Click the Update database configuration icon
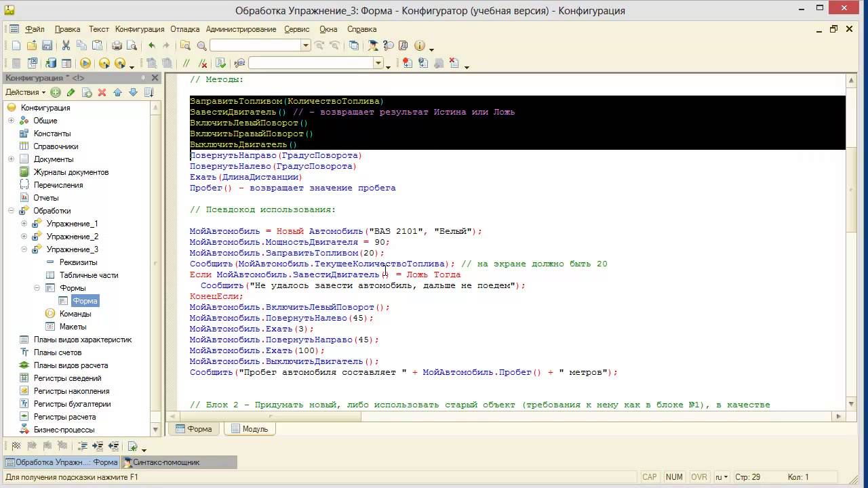The height and width of the screenshot is (488, 868). point(51,63)
